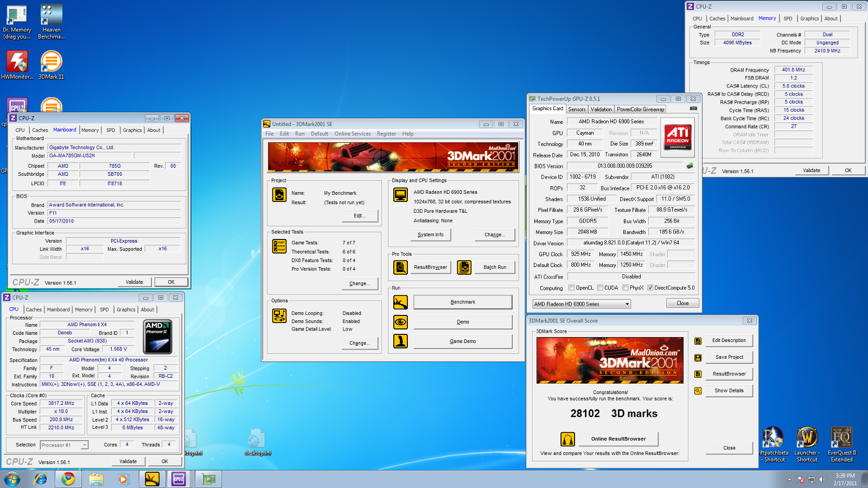The image size is (868, 488).
Task: Click Benchmark run icon
Action: click(400, 302)
